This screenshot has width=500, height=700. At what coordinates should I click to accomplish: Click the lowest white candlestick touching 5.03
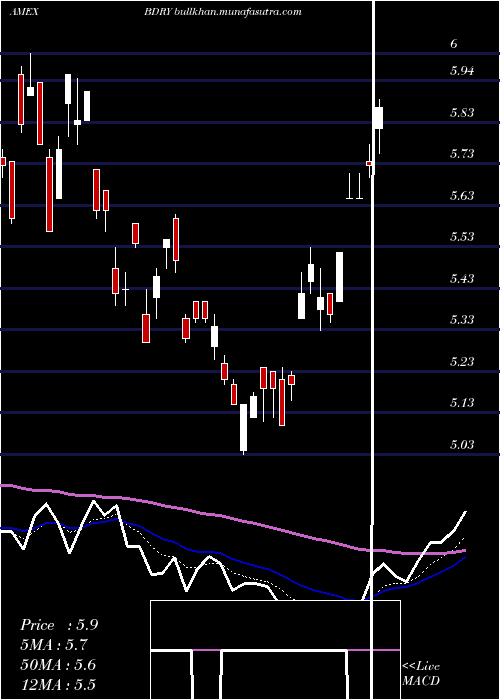click(x=243, y=427)
